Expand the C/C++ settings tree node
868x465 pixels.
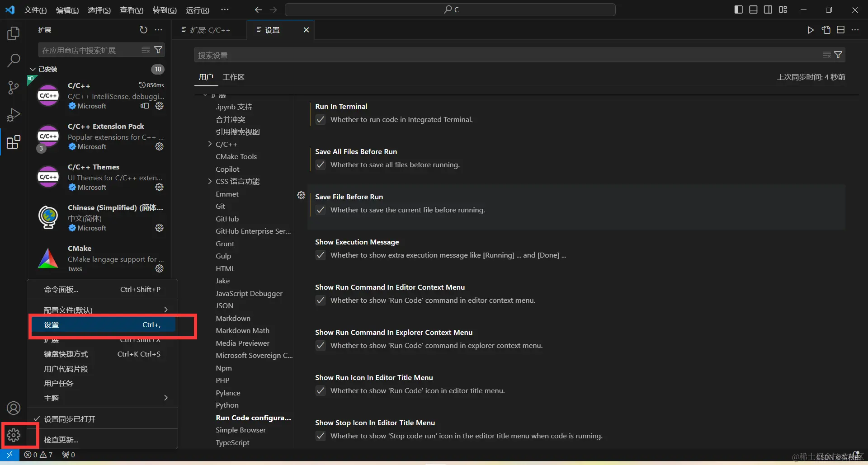210,144
